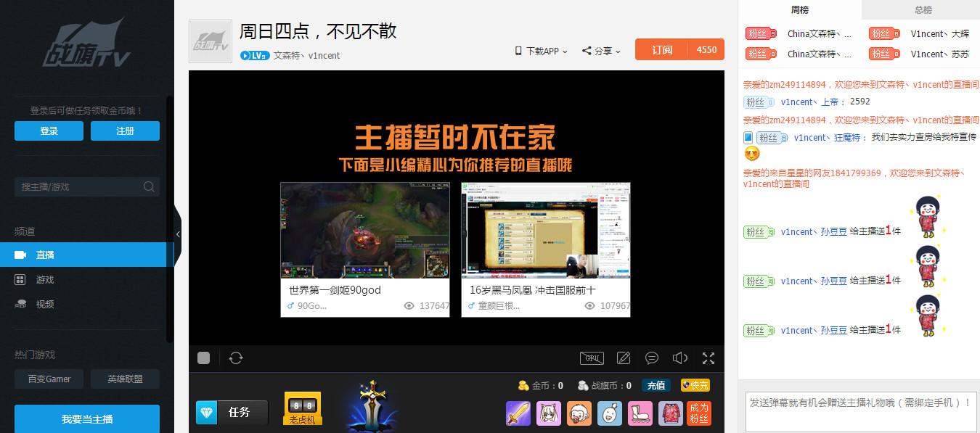The image size is (980, 433).
Task: Select 游戏 in the channel menu
Action: [x=45, y=279]
